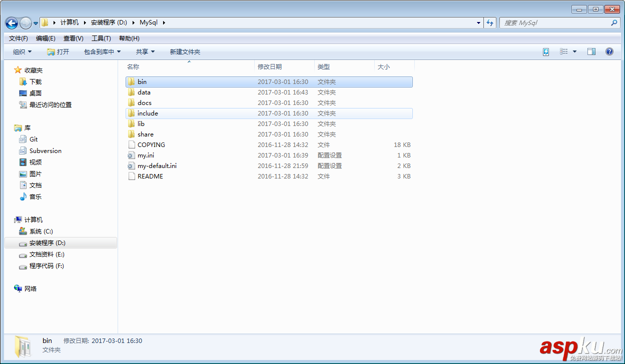The image size is (625, 364).
Task: Open the 文档 library
Action: pyautogui.click(x=36, y=185)
